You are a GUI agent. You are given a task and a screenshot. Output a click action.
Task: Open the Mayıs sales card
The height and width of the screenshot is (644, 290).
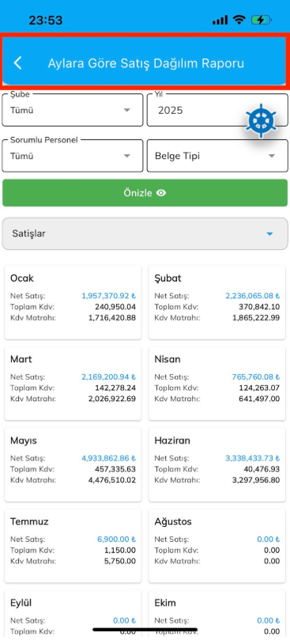[73, 464]
